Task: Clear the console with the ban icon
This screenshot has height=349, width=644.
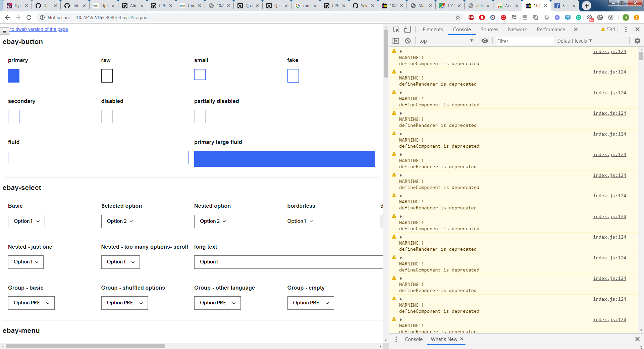Action: coord(408,41)
